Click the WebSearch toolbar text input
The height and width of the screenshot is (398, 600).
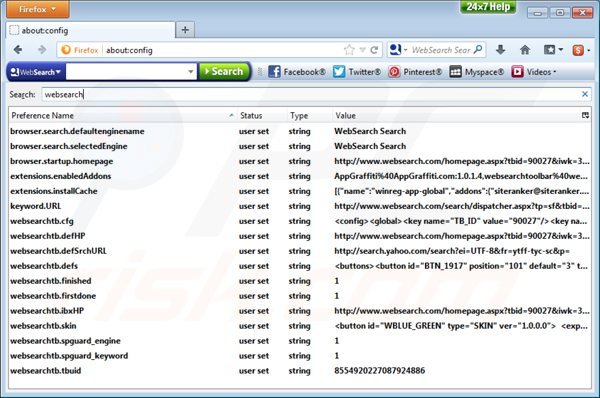pos(126,72)
